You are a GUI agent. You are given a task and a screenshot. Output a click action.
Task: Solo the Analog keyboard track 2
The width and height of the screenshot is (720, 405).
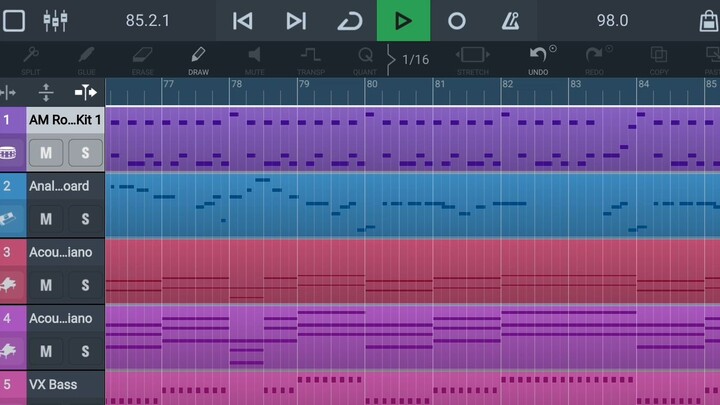point(85,219)
